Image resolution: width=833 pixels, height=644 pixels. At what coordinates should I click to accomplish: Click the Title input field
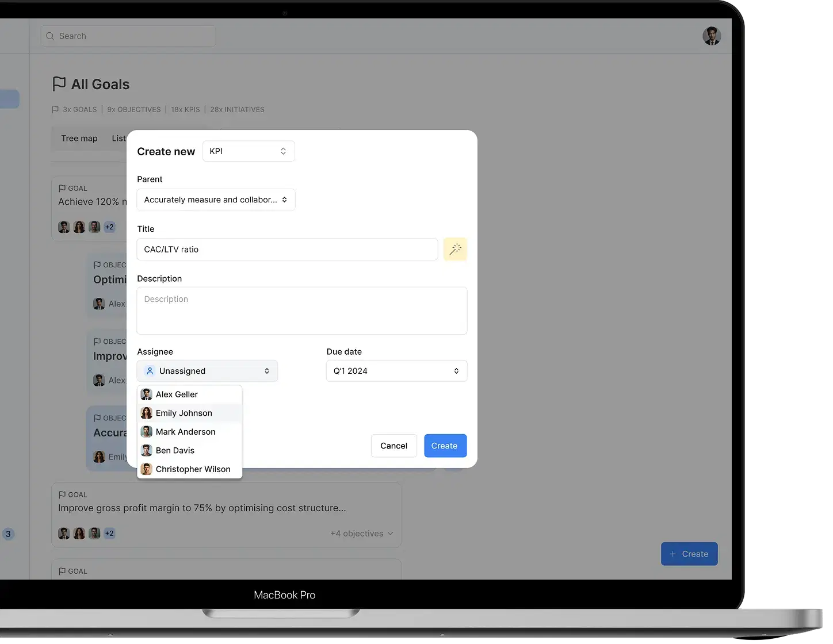click(287, 250)
